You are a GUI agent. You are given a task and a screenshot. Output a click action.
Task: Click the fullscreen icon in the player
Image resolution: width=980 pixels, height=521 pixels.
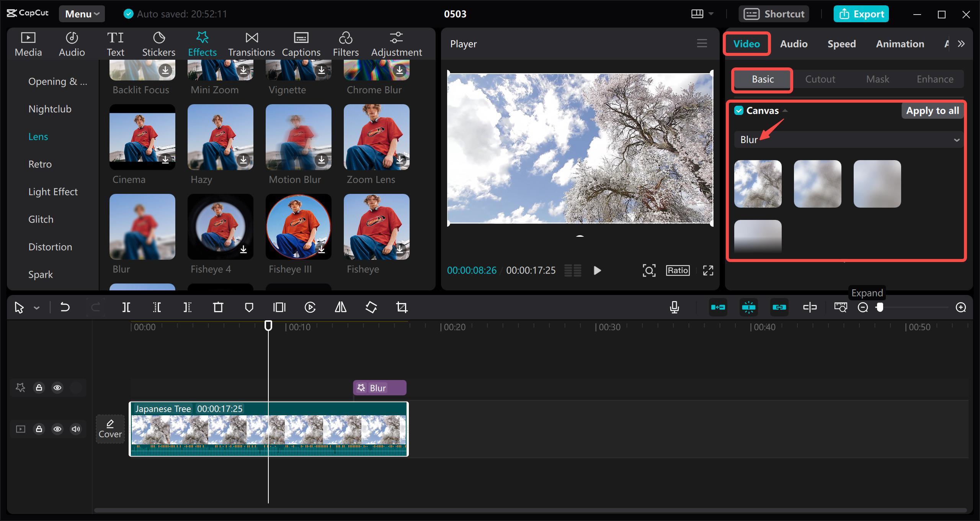pos(708,270)
